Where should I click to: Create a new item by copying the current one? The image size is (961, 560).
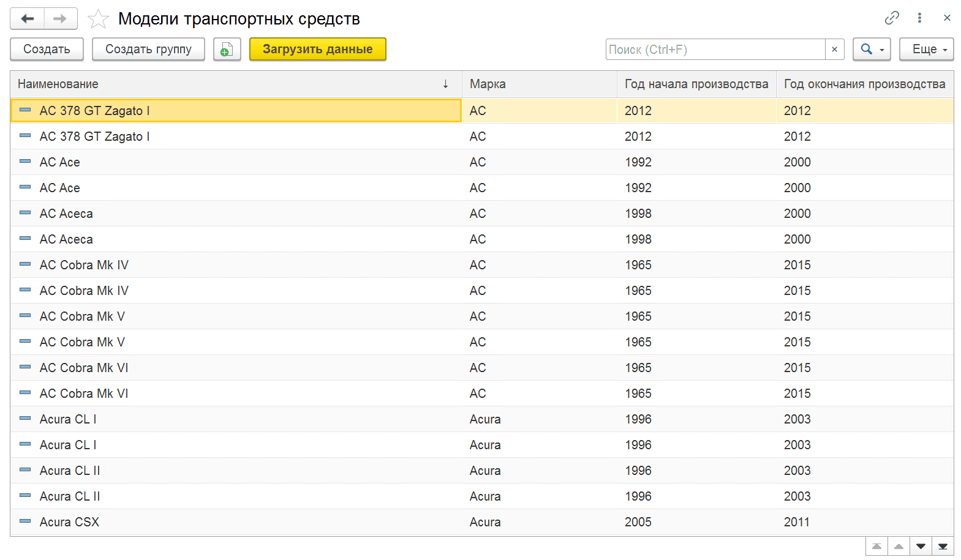(x=227, y=49)
